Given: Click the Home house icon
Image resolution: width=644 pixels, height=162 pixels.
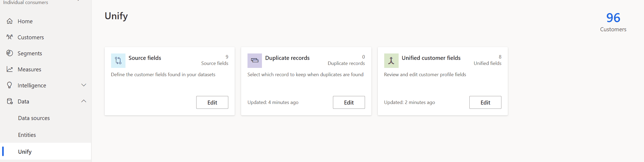Looking at the screenshot, I should 10,21.
